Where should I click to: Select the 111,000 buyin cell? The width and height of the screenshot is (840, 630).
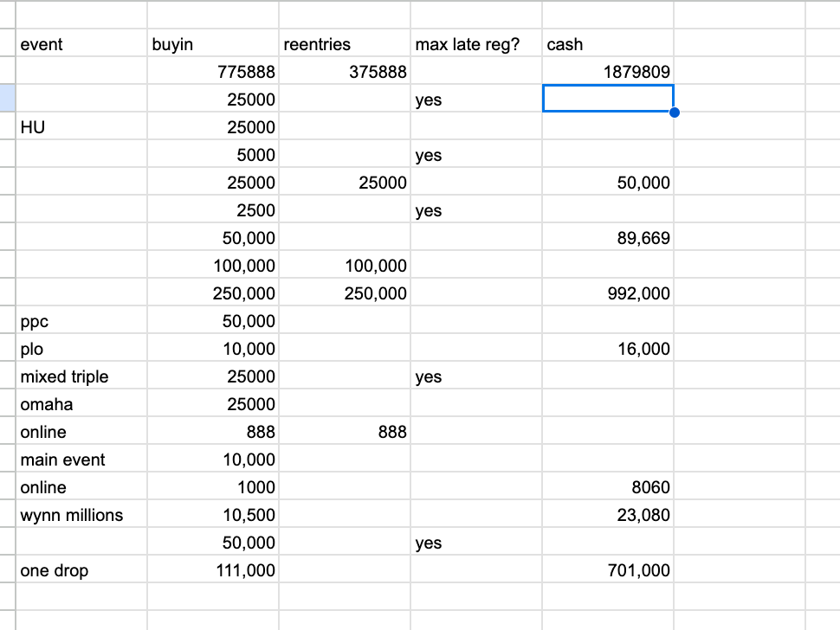click(213, 569)
